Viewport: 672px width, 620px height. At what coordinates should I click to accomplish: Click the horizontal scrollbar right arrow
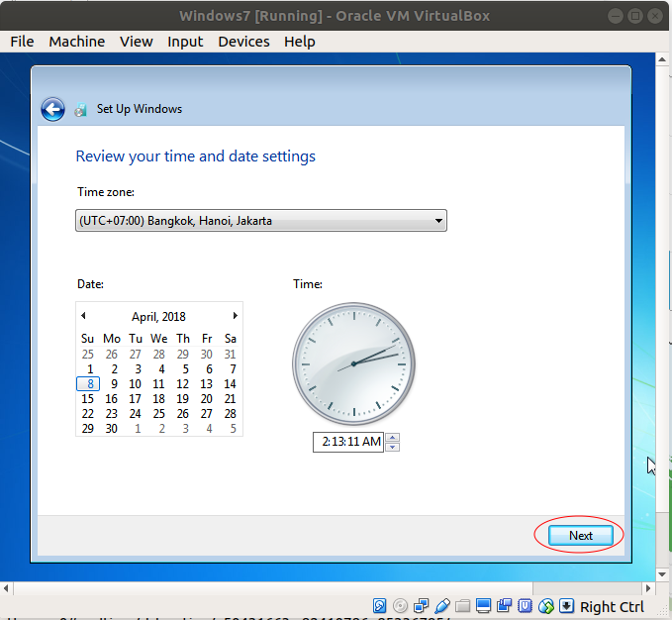[648, 588]
